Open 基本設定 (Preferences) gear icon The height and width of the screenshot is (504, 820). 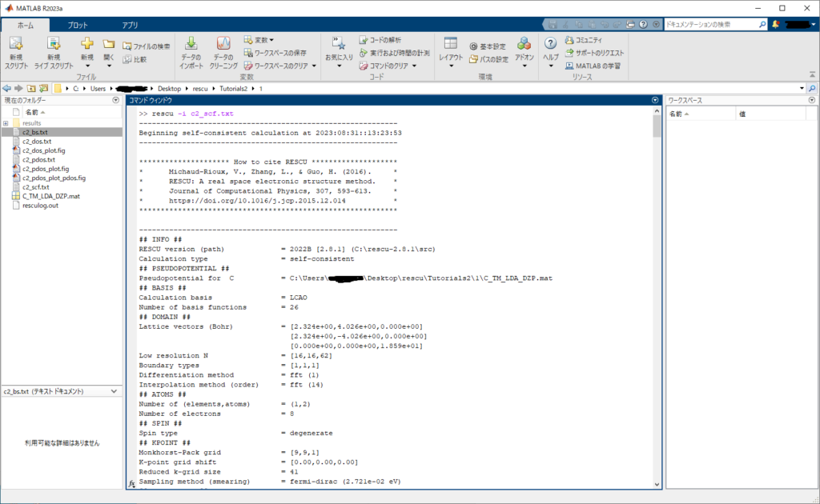[x=474, y=47]
